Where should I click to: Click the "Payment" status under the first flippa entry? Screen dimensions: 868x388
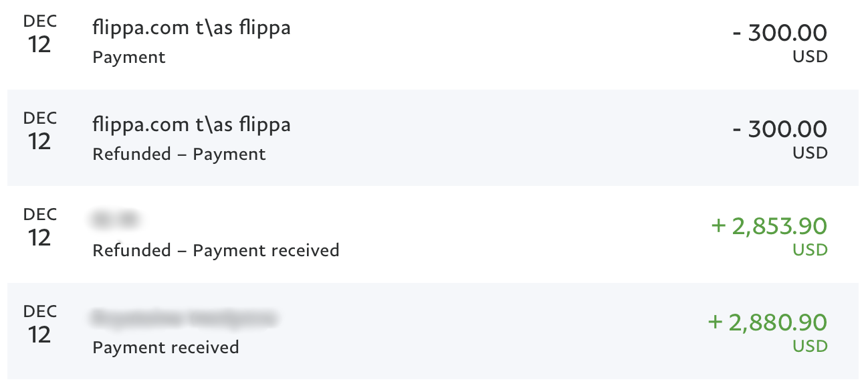pos(129,58)
